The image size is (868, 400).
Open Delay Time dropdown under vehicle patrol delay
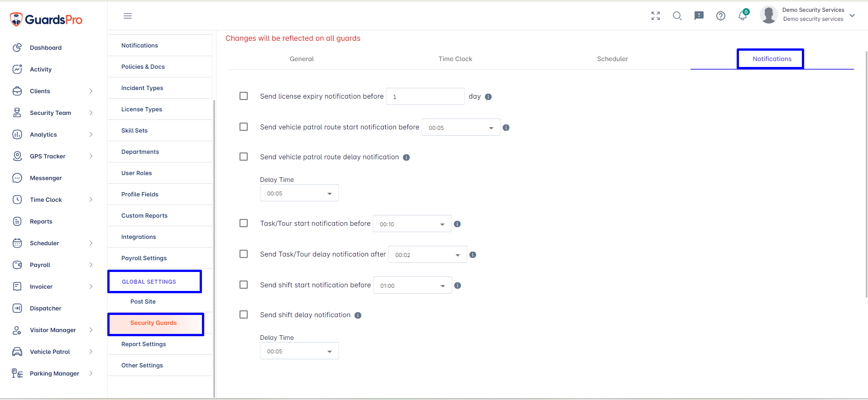299,193
